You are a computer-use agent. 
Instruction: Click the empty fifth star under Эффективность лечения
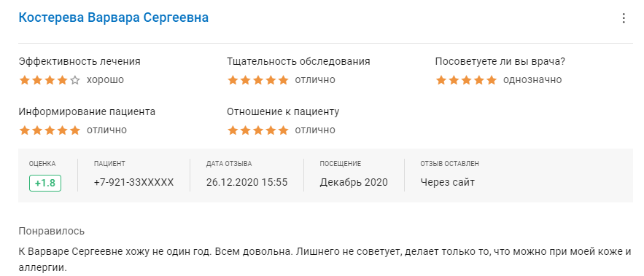[x=74, y=80]
